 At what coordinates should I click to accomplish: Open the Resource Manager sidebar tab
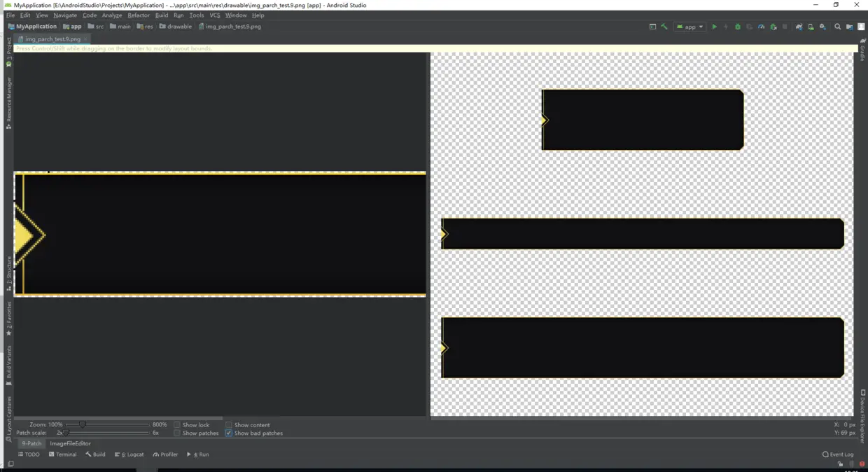tap(9, 103)
